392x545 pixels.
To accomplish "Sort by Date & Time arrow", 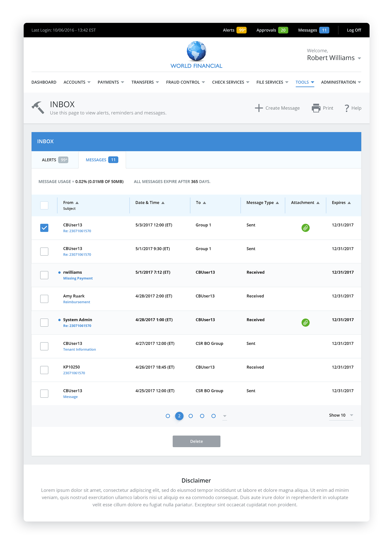I will [x=163, y=203].
